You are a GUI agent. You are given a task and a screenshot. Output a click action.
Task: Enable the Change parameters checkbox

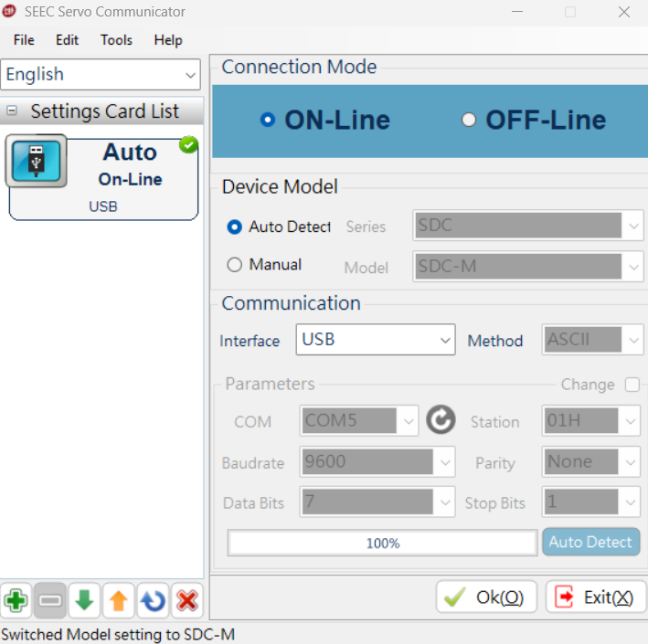pos(632,385)
